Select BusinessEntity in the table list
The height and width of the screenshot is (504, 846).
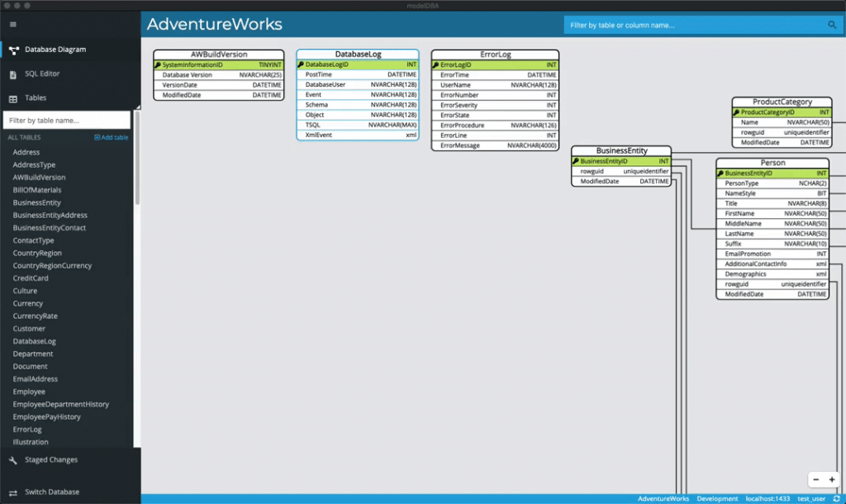pyautogui.click(x=37, y=202)
